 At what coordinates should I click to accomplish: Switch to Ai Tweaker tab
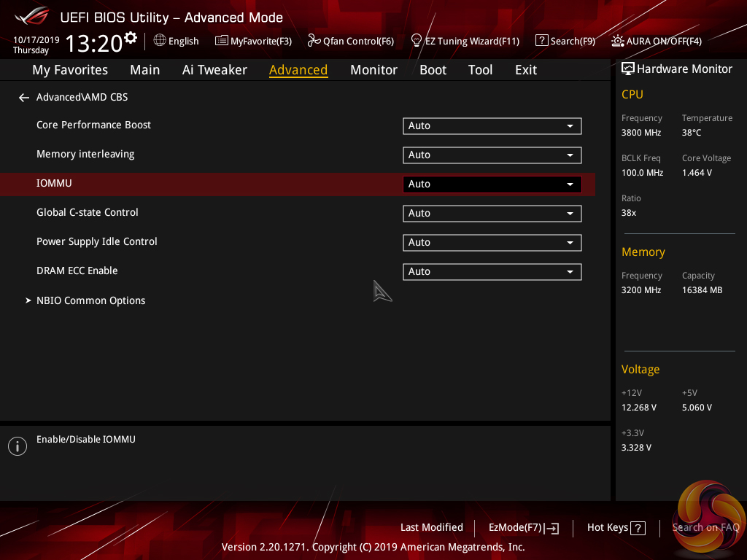pos(214,70)
